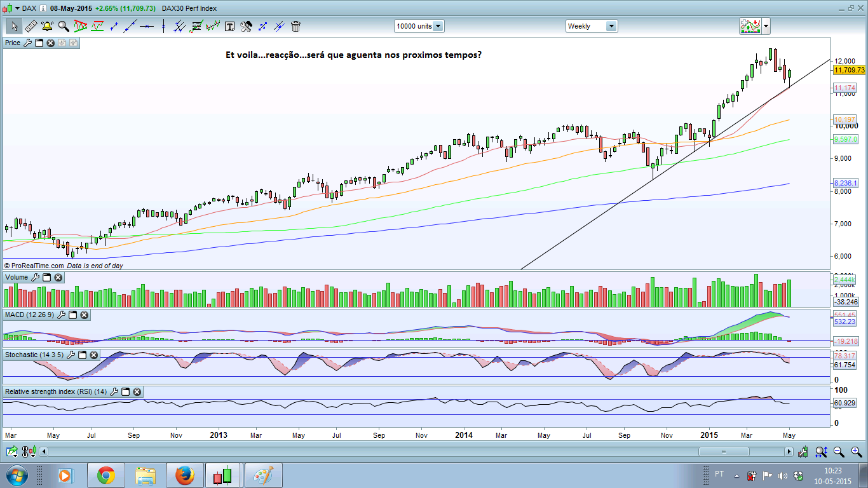Show hidden system tray icons
Viewport: 868px width, 488px height.
736,475
